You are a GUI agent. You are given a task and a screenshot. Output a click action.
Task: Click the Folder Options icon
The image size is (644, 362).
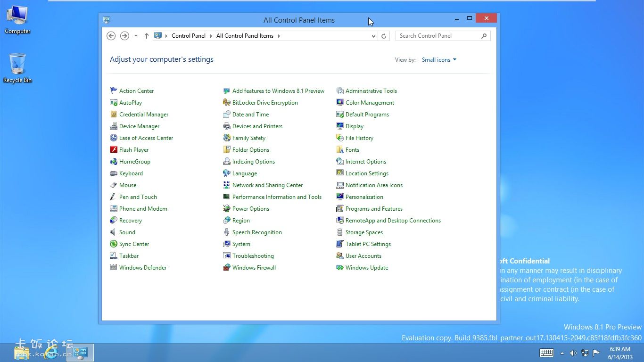click(x=226, y=149)
